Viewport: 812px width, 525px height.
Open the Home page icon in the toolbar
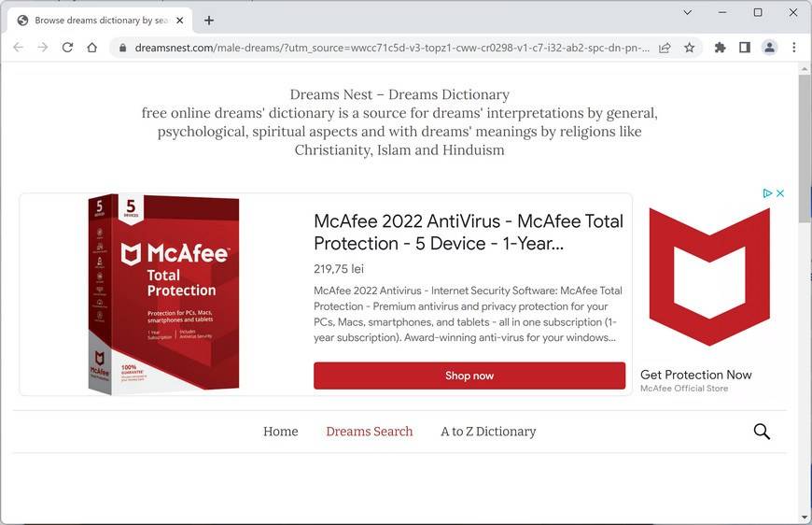(x=92, y=48)
